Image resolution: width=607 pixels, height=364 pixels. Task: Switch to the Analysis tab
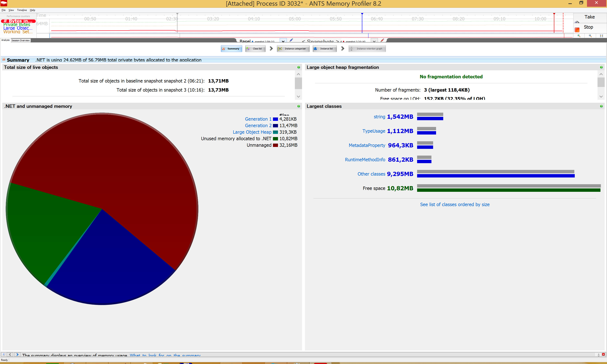point(5,40)
